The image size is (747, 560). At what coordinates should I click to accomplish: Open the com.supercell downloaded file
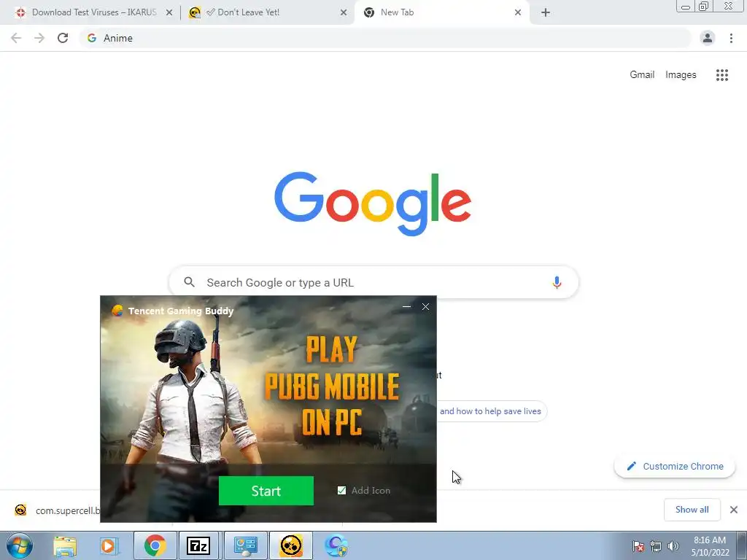pos(56,510)
